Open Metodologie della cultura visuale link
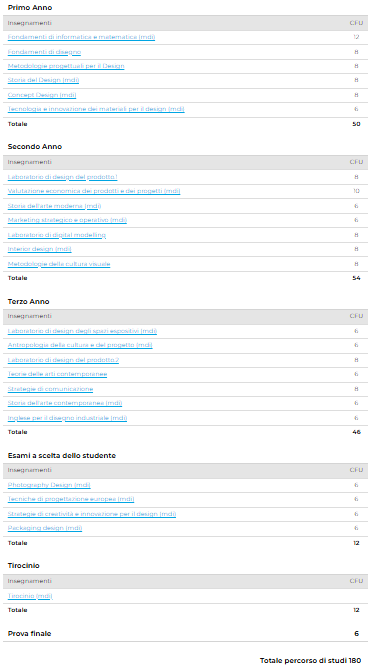 point(59,264)
